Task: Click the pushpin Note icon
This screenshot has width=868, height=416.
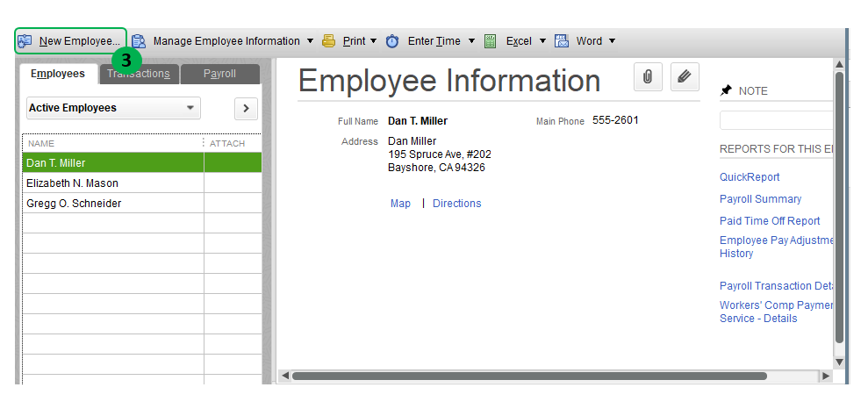Action: point(726,91)
